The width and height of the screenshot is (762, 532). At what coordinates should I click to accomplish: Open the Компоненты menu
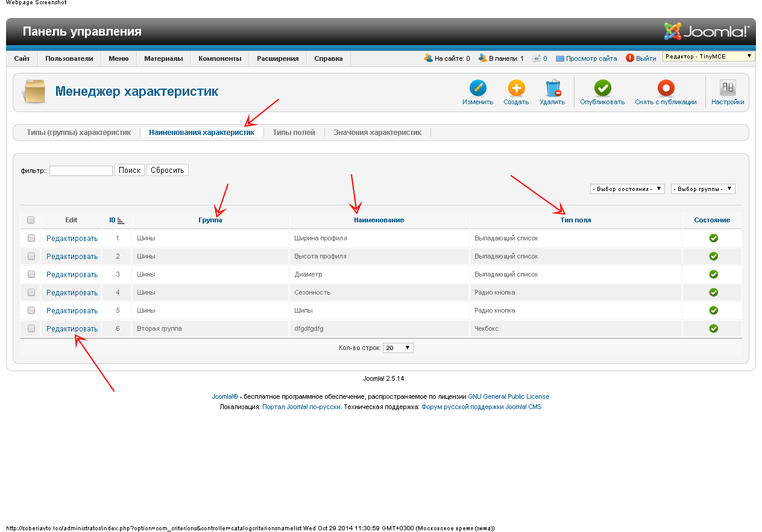(220, 58)
